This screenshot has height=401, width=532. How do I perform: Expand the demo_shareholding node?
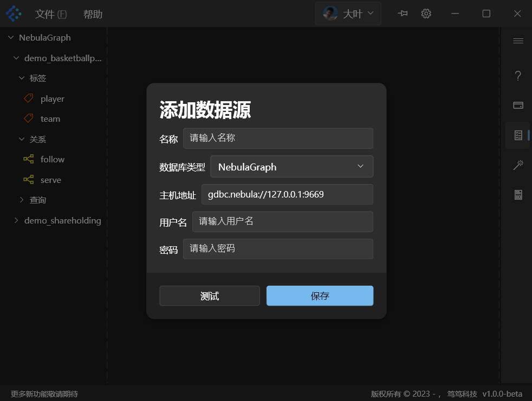tap(16, 220)
